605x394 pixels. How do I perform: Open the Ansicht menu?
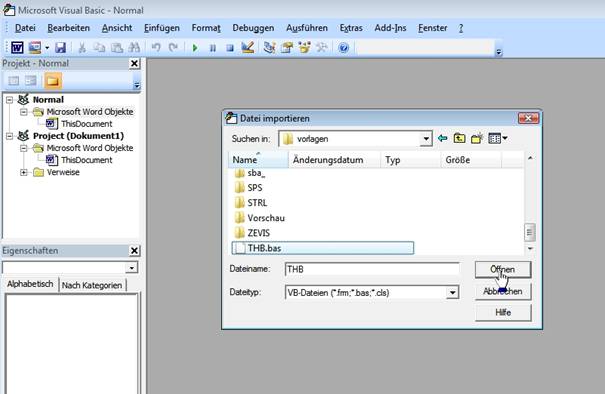pos(117,28)
